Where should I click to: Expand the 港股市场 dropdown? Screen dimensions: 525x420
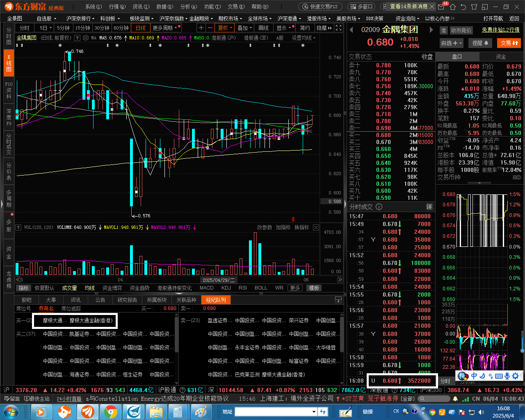click(x=319, y=18)
